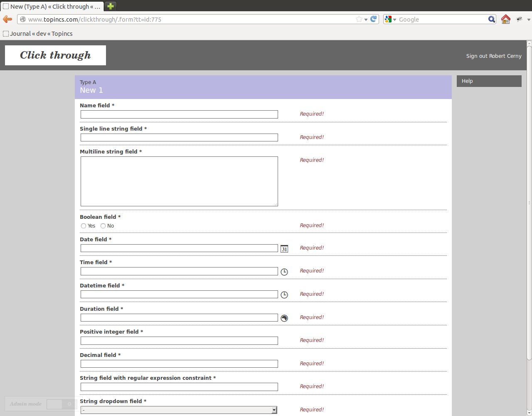Click the Time field clock icon
The height and width of the screenshot is (416, 532).
point(284,272)
